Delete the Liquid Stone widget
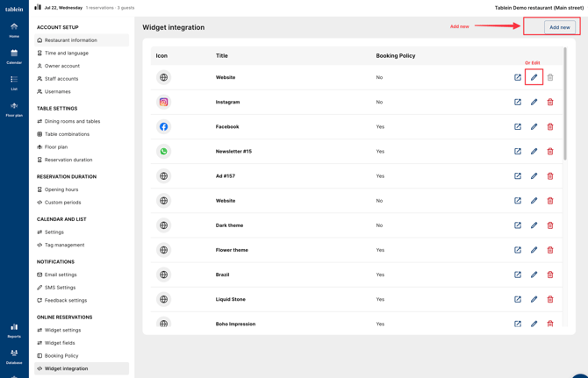The image size is (588, 378). 550,299
